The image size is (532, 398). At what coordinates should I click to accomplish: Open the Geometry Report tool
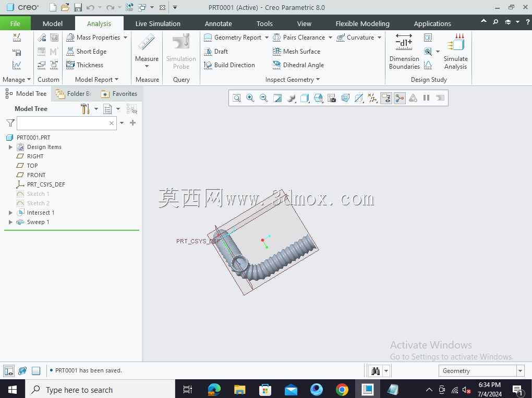(x=233, y=38)
